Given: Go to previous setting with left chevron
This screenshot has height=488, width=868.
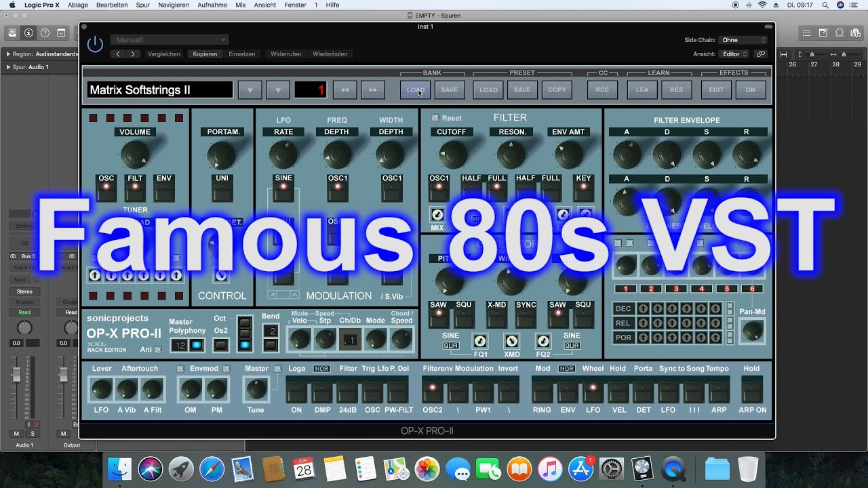Looking at the screenshot, I should coord(119,54).
